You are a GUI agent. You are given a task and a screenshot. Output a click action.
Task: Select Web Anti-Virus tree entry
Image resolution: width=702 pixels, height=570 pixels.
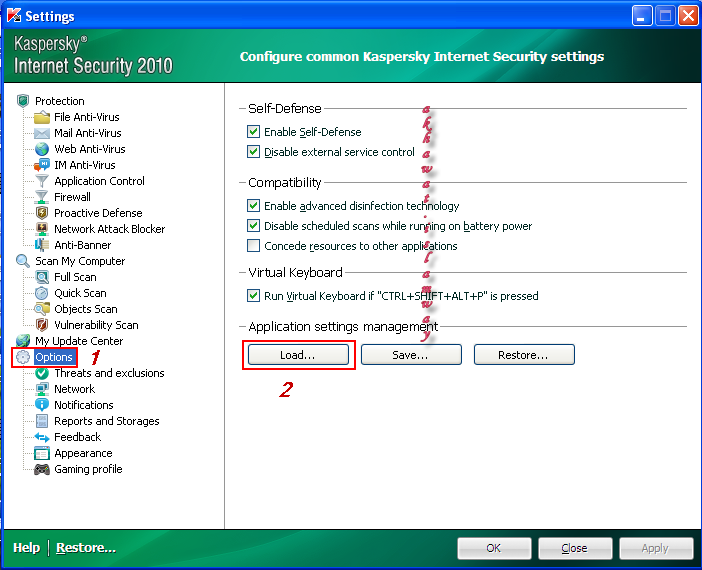pyautogui.click(x=90, y=149)
